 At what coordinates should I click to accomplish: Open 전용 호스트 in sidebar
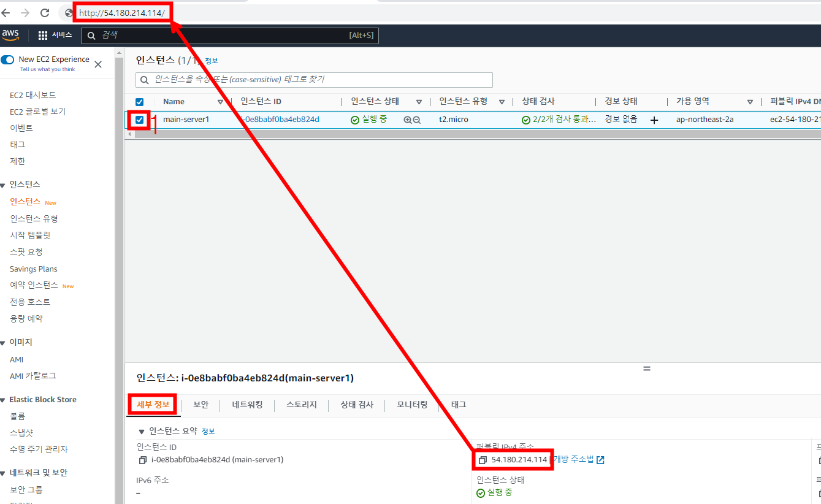30,302
